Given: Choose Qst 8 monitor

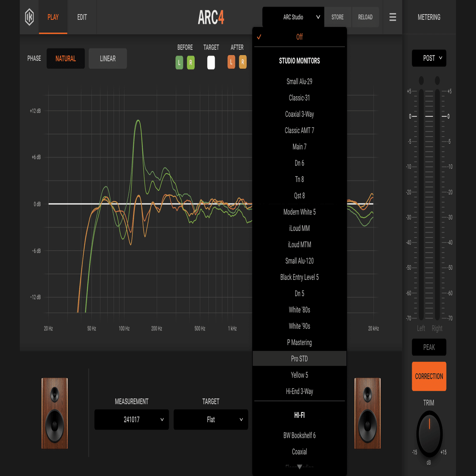Looking at the screenshot, I should tap(299, 196).
